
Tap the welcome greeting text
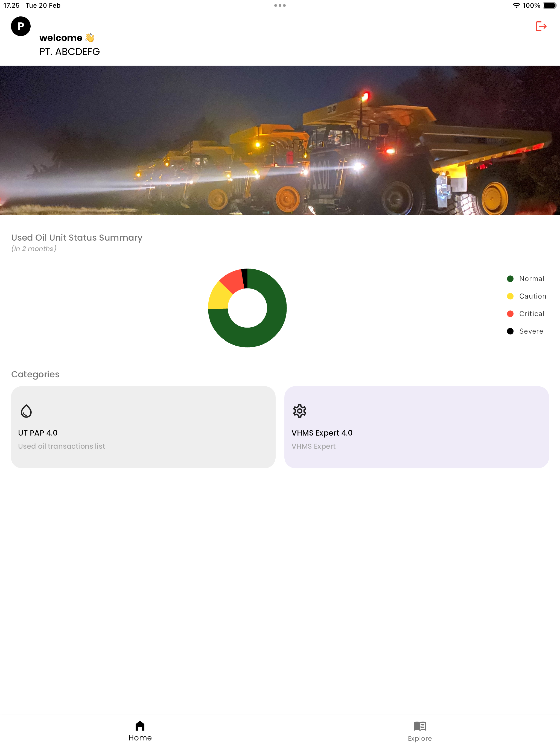[x=61, y=38]
